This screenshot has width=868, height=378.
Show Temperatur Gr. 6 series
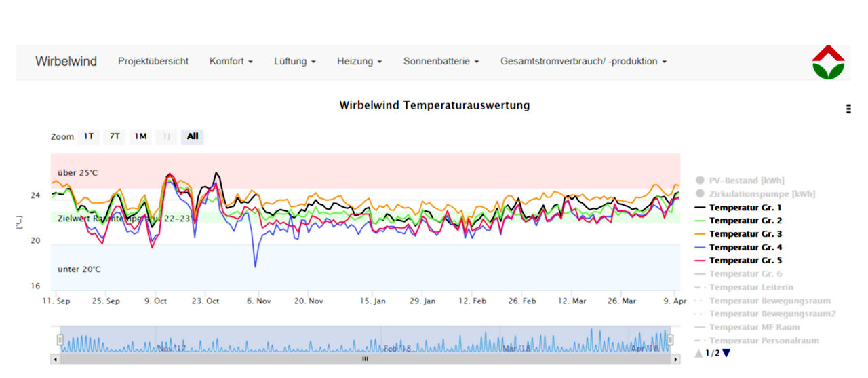745,273
